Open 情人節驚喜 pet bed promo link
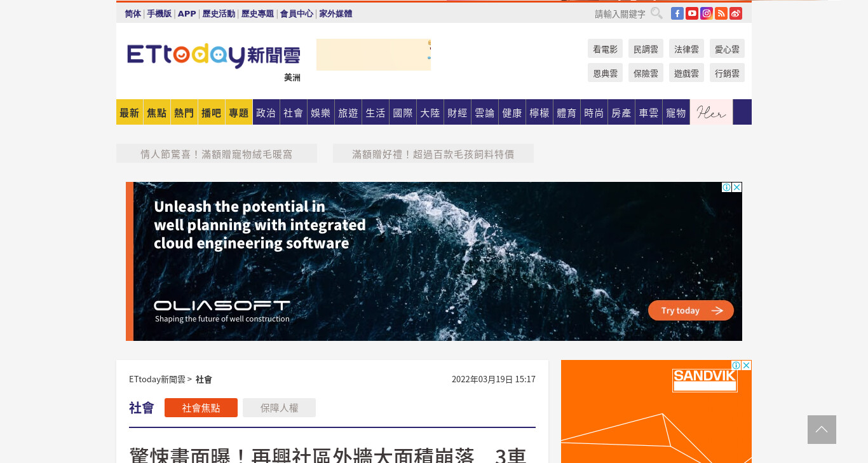 [x=217, y=153]
